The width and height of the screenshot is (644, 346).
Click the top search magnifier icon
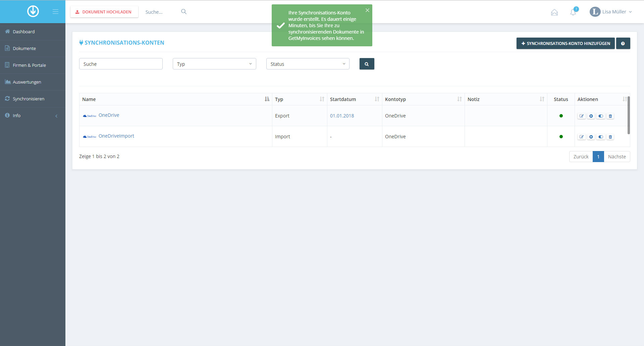click(184, 12)
